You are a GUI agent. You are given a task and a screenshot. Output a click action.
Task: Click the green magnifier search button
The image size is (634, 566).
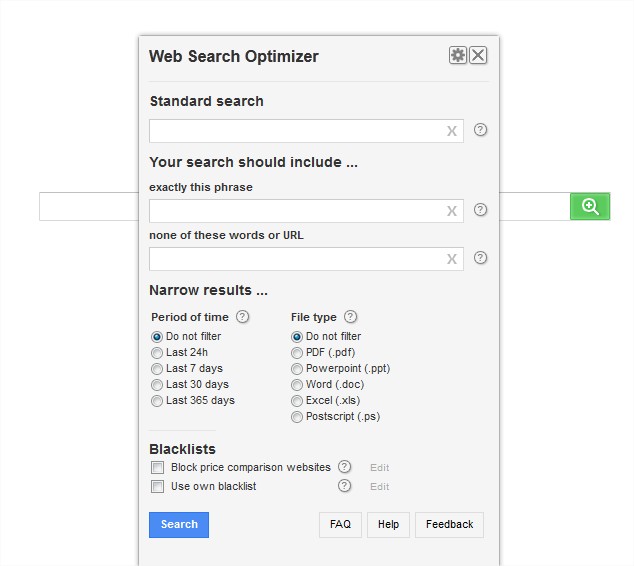[590, 207]
